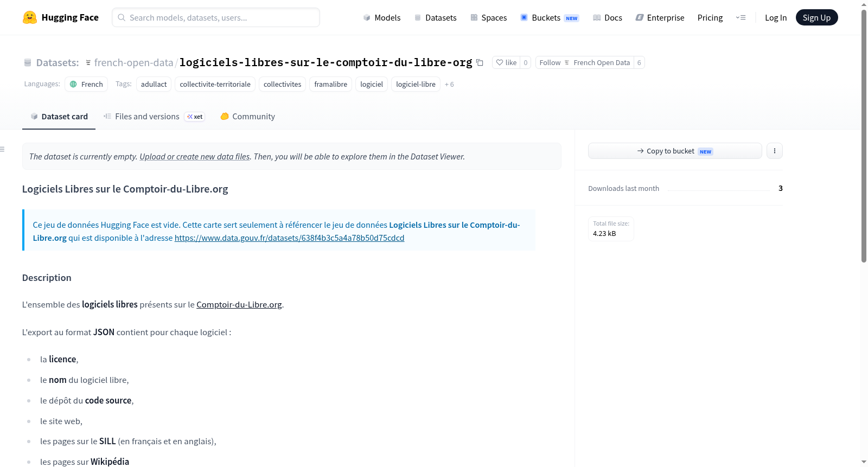Click the Hugging Face logo emoji

30,17
